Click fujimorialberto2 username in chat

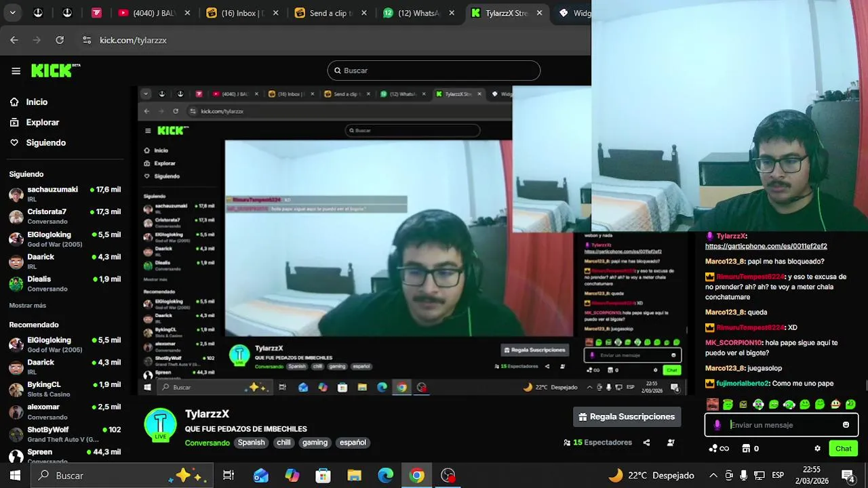tap(743, 384)
